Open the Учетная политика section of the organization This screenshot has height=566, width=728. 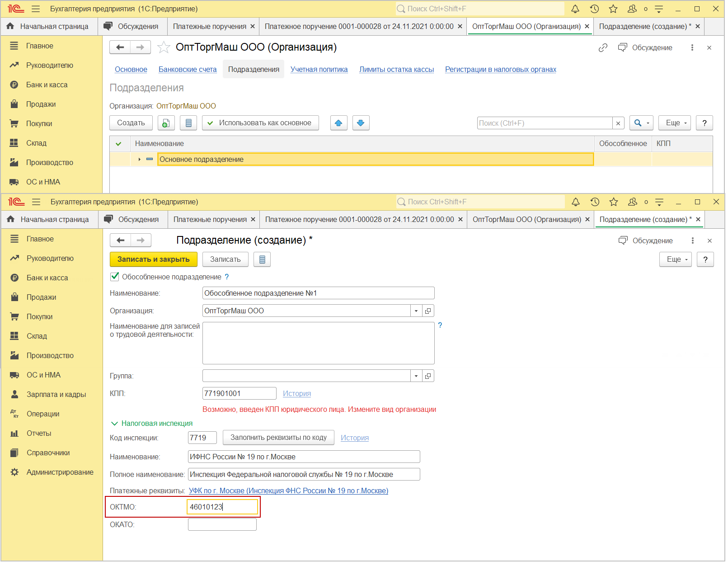(x=319, y=69)
